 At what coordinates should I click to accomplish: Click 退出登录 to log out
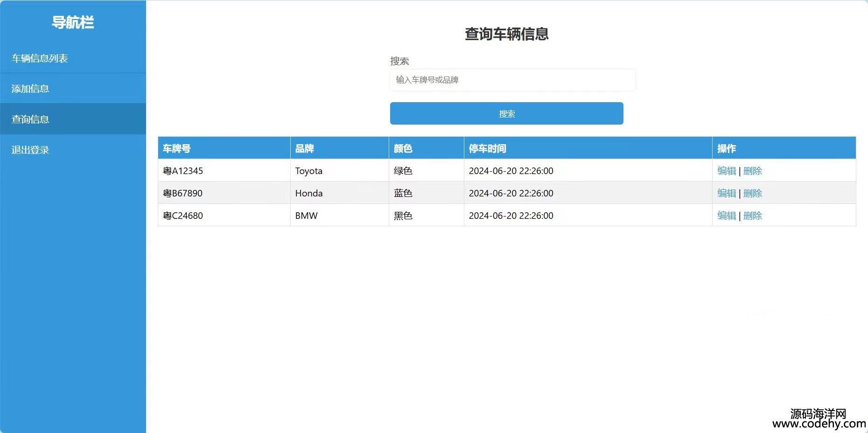pos(30,150)
